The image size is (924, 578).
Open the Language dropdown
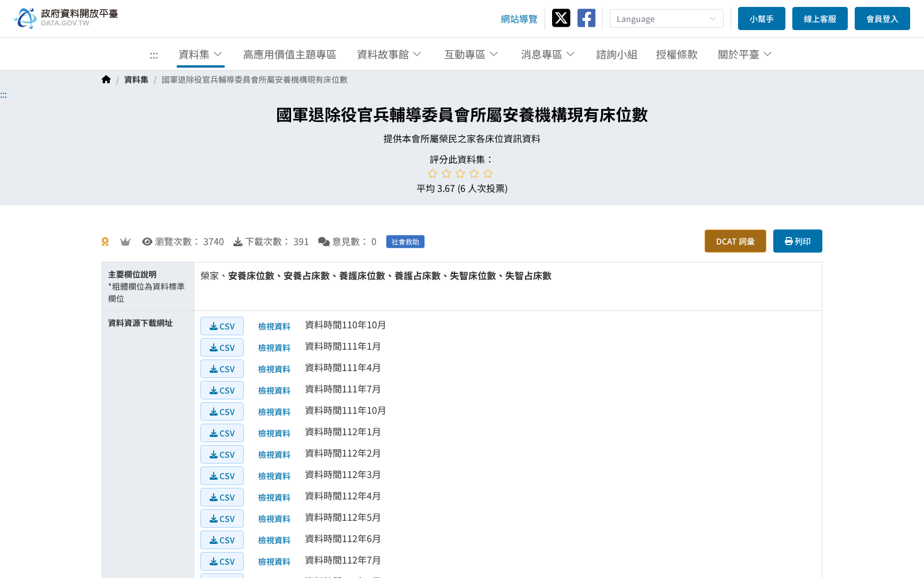pos(666,18)
